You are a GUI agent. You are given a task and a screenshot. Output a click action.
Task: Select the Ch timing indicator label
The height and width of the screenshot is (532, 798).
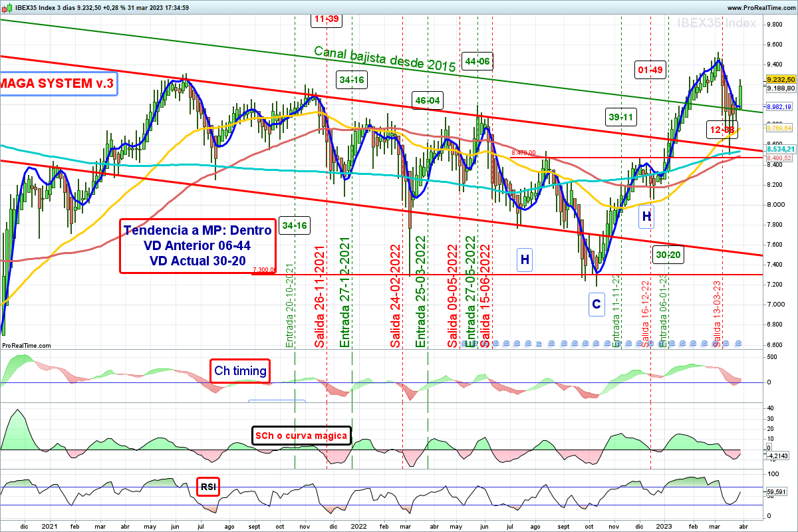[x=241, y=371]
